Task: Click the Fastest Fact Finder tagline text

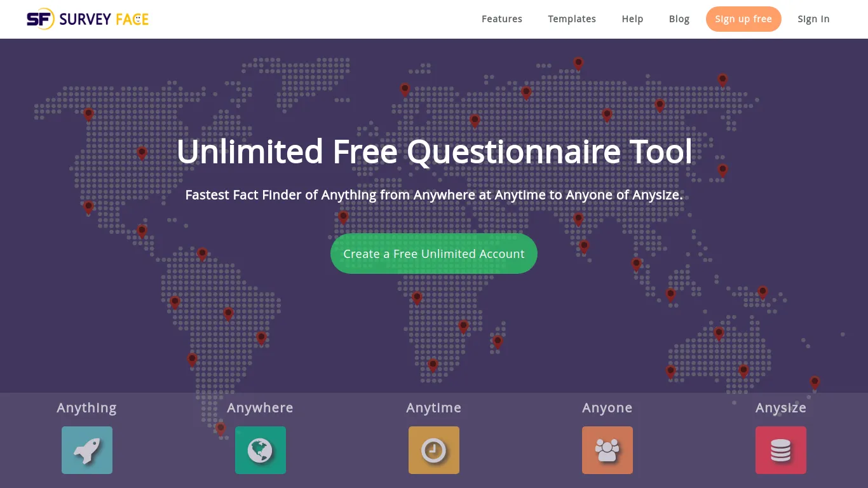Action: (434, 195)
